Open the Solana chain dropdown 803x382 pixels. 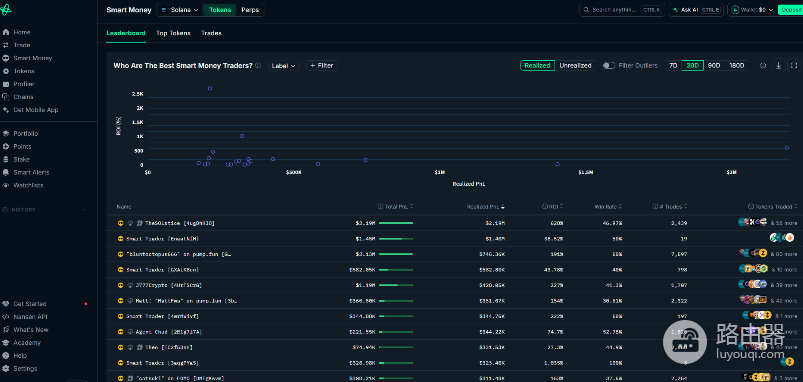coord(180,10)
